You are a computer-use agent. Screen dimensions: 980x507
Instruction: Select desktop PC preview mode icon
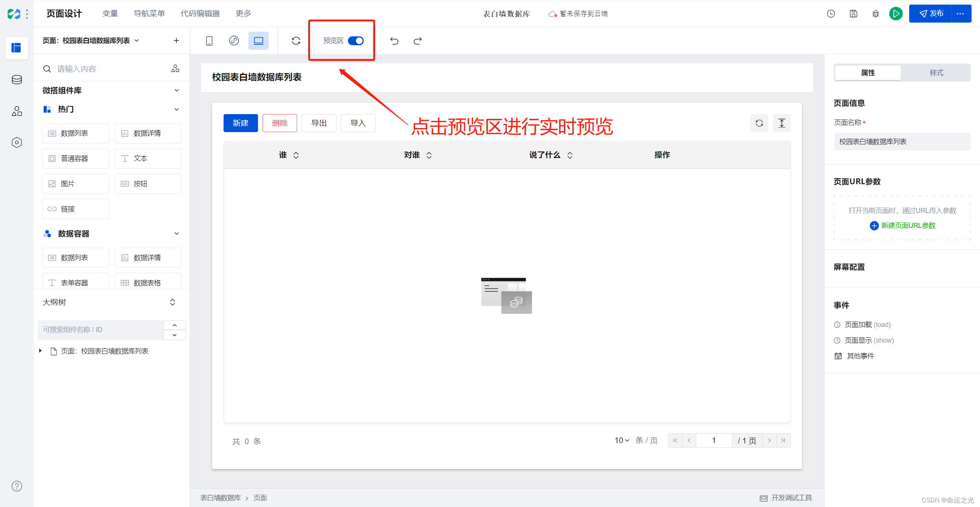[x=258, y=41]
